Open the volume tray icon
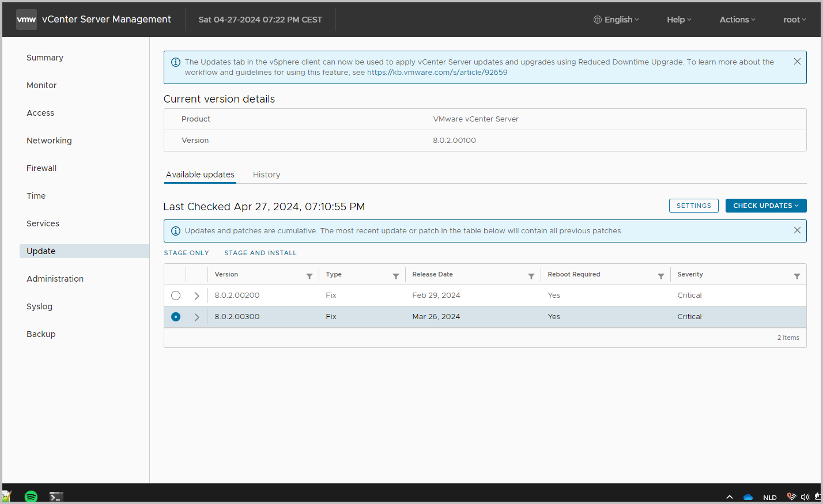Image resolution: width=823 pixels, height=504 pixels. point(805,497)
